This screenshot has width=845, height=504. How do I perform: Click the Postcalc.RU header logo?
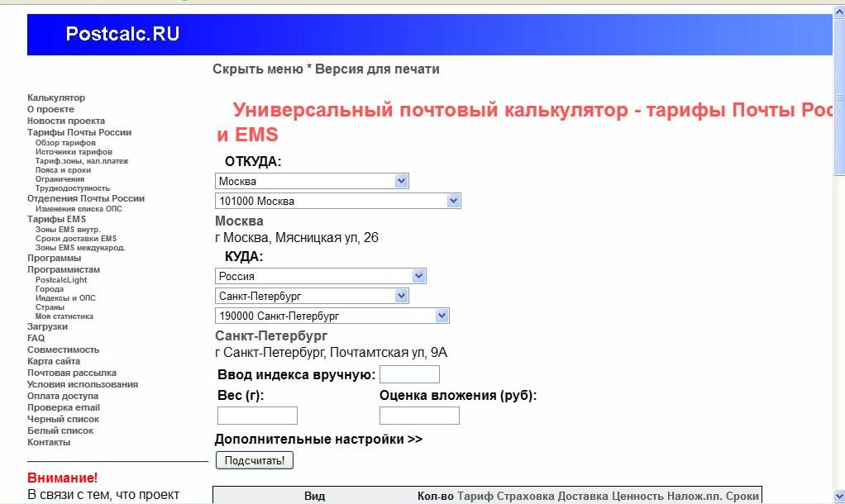(x=122, y=35)
